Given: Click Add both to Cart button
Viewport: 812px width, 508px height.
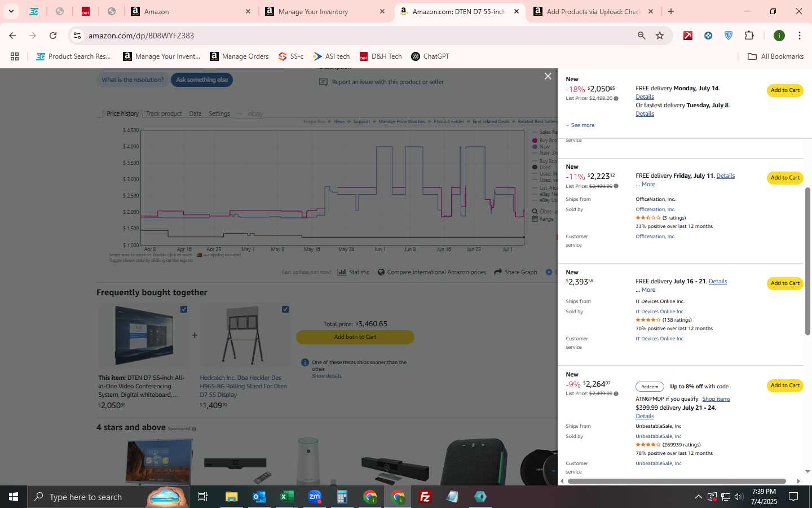Looking at the screenshot, I should pyautogui.click(x=355, y=337).
